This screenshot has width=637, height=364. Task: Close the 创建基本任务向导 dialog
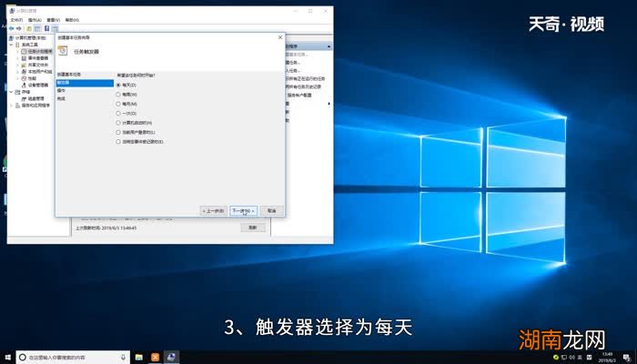pyautogui.click(x=280, y=37)
